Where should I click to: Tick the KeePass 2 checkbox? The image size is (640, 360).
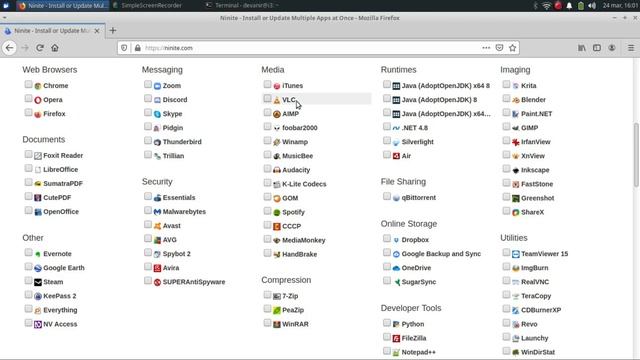(28, 295)
